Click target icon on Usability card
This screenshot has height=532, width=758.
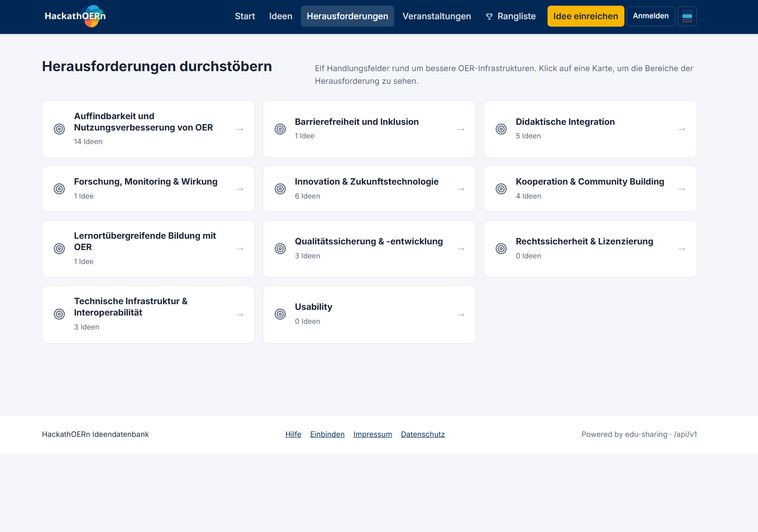click(280, 314)
